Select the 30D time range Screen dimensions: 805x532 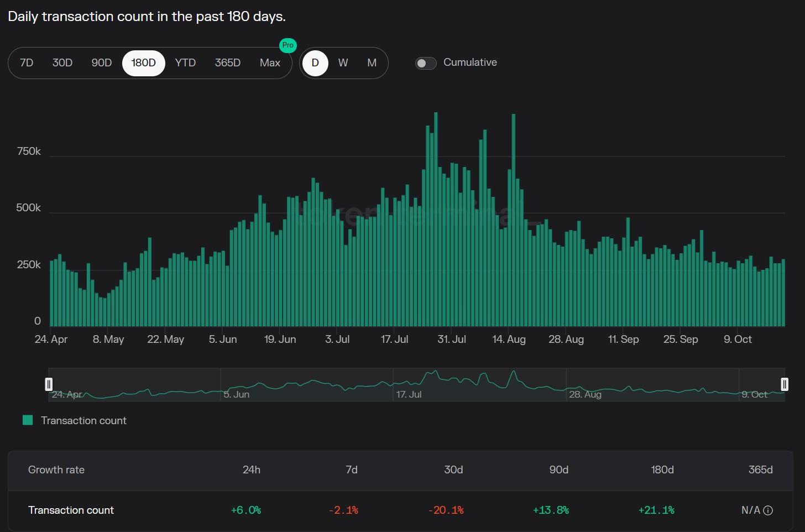pyautogui.click(x=62, y=62)
